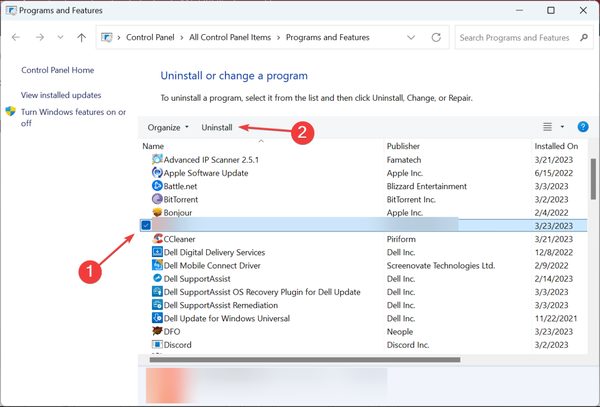Go back using the back arrow

point(16,37)
